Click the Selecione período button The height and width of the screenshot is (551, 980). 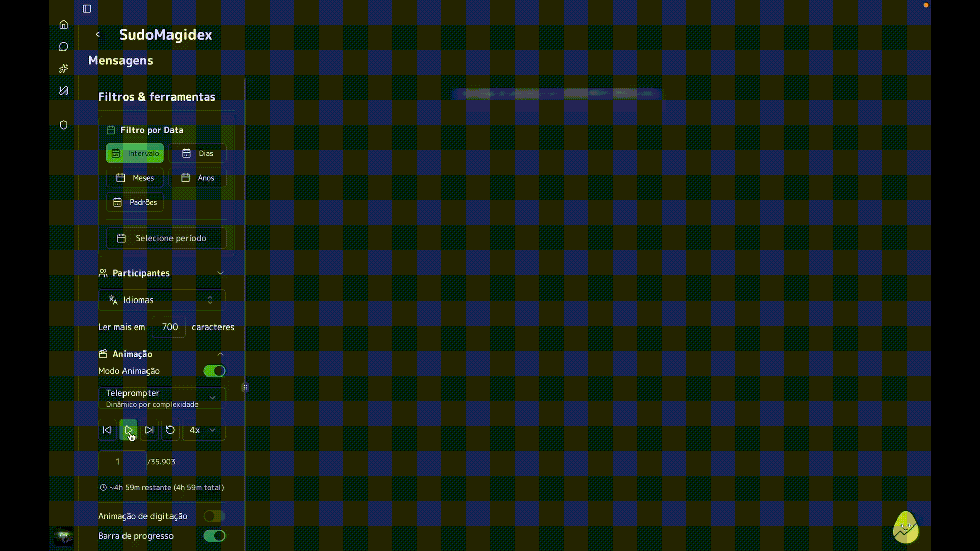tap(166, 238)
